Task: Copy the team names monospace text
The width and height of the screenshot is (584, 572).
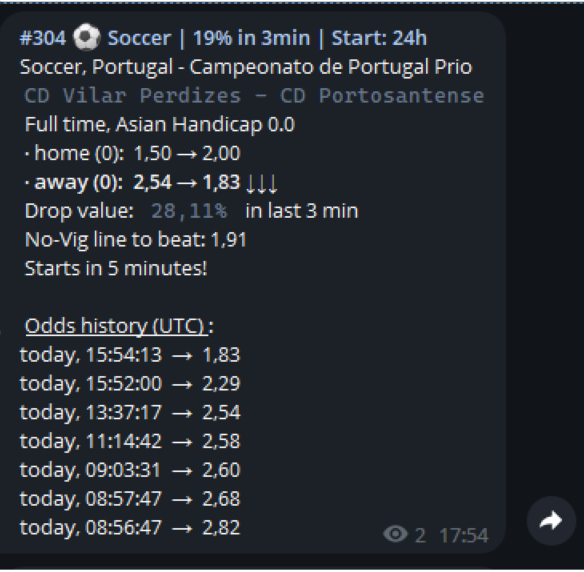Action: click(x=254, y=96)
